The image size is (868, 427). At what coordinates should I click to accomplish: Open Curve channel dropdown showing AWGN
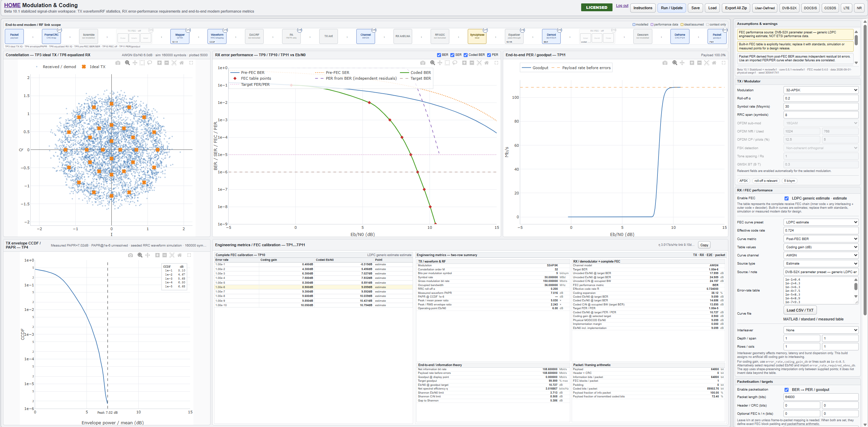pyautogui.click(x=821, y=255)
